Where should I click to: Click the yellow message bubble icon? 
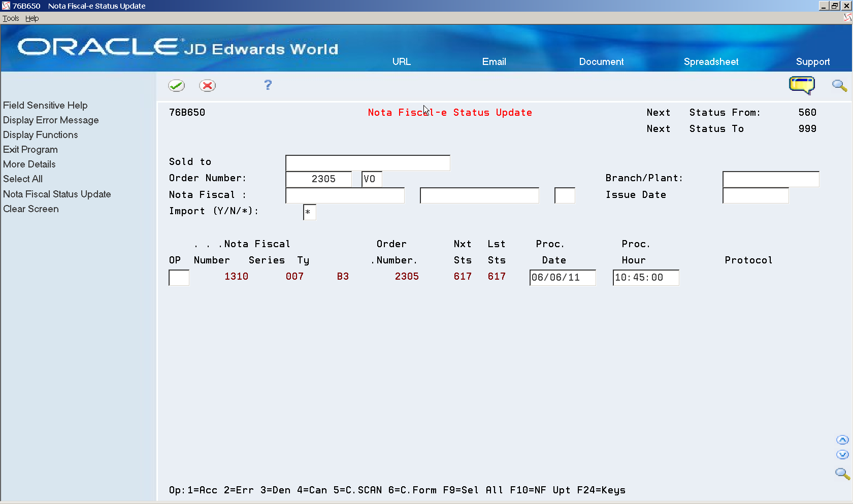[x=802, y=85]
